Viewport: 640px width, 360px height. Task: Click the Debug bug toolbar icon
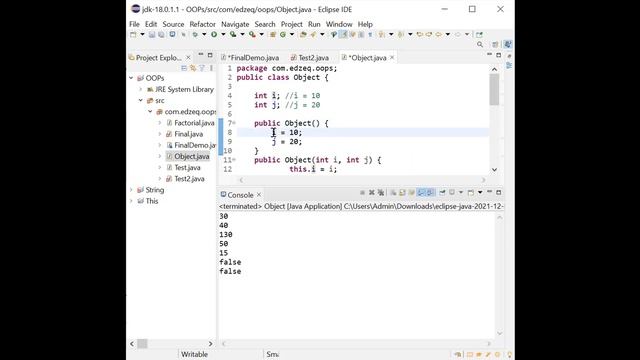point(195,35)
